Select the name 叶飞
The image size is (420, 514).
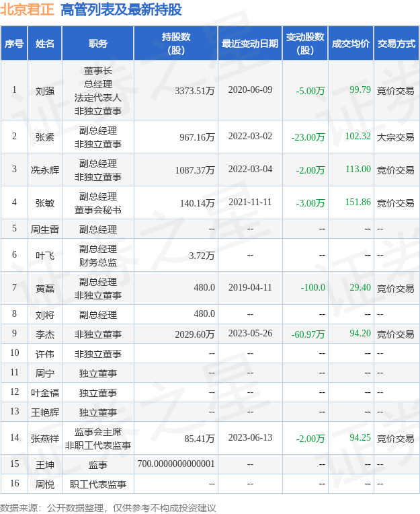click(x=45, y=256)
